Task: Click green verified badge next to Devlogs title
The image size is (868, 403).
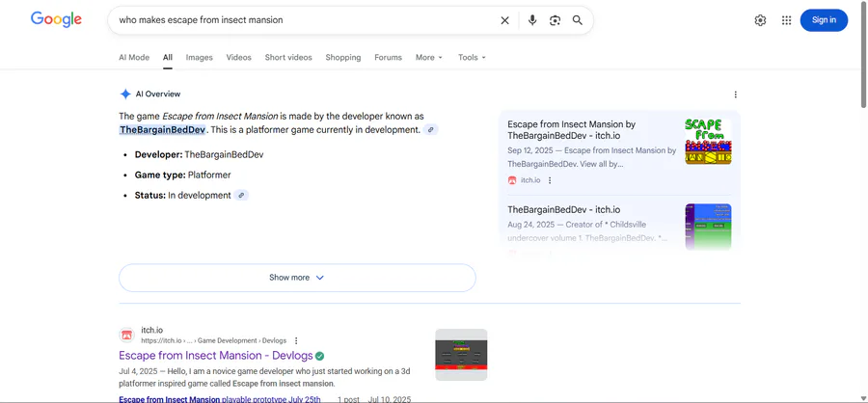Action: [x=320, y=356]
